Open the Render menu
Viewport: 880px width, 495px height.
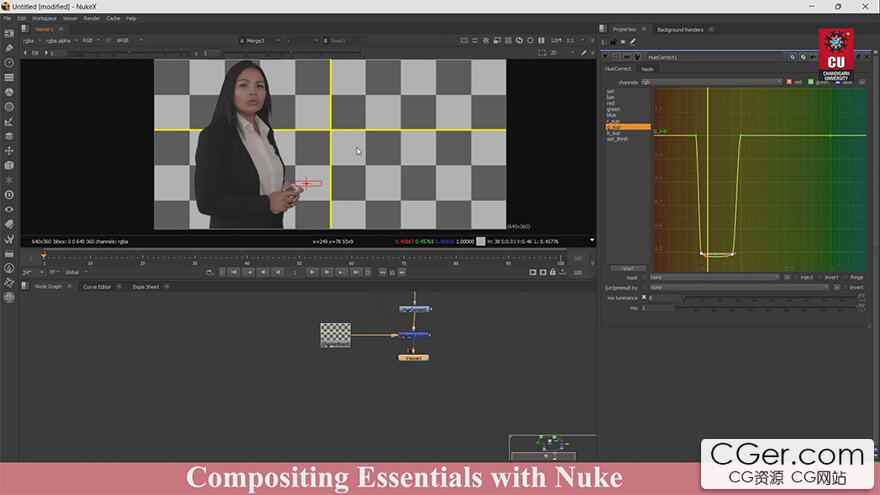91,19
